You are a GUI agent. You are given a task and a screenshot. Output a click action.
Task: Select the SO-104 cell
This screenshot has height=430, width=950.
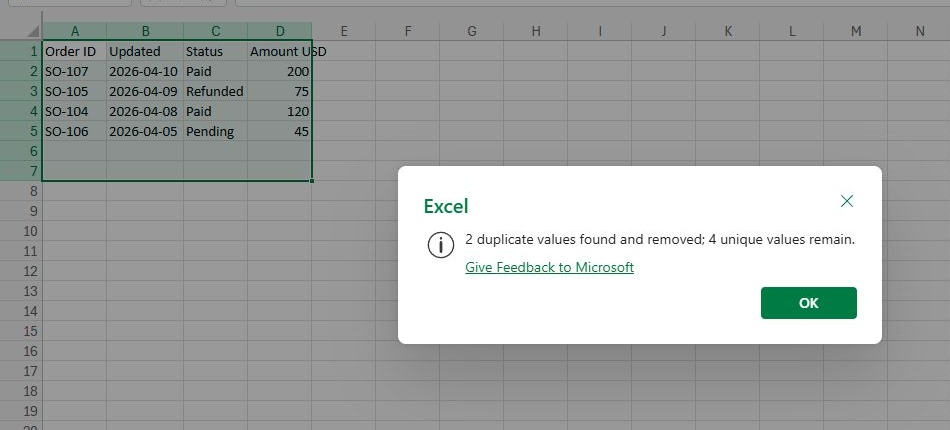(75, 111)
